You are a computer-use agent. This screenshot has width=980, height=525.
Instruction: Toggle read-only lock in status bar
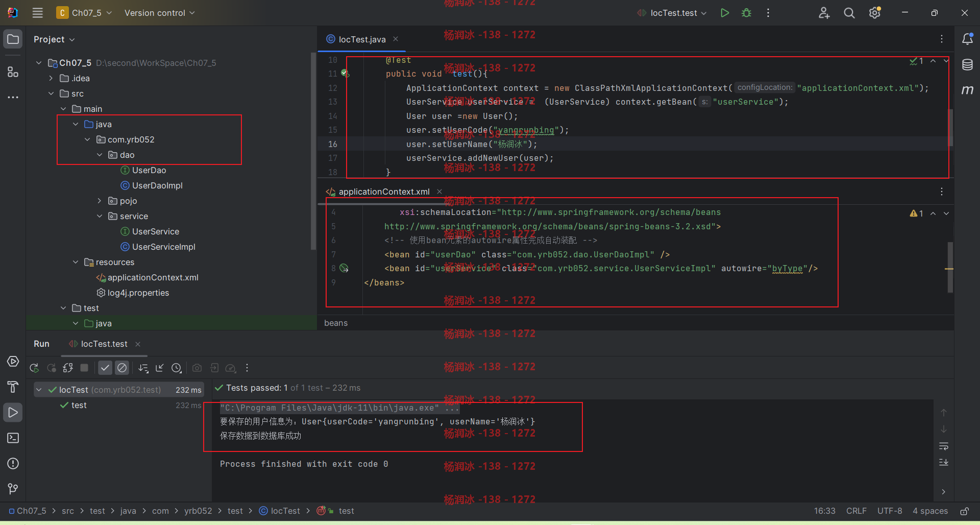click(x=965, y=511)
